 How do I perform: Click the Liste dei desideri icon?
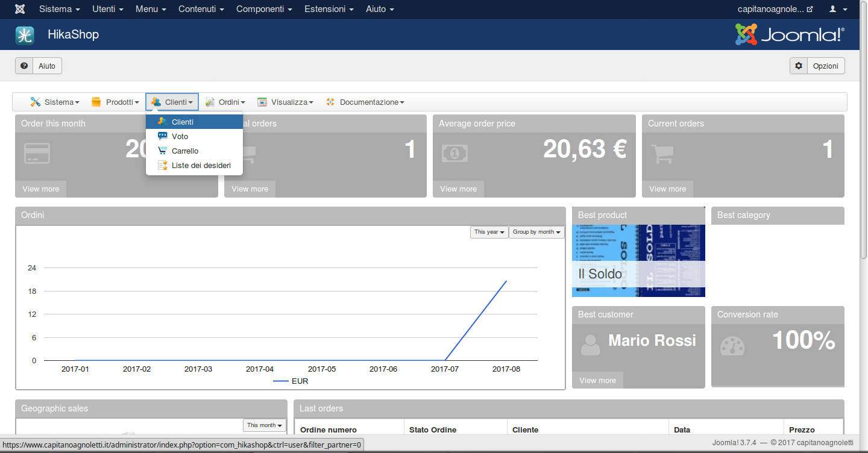pyautogui.click(x=163, y=165)
